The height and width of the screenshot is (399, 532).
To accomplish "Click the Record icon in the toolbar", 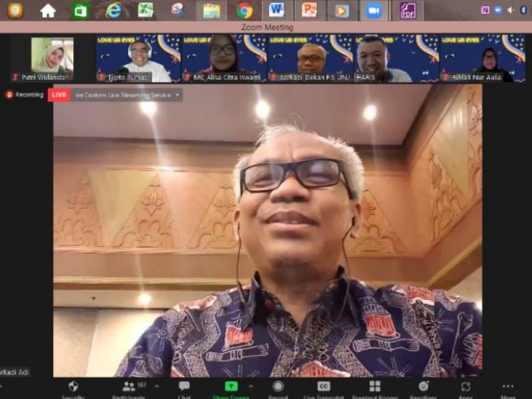I will tap(278, 387).
